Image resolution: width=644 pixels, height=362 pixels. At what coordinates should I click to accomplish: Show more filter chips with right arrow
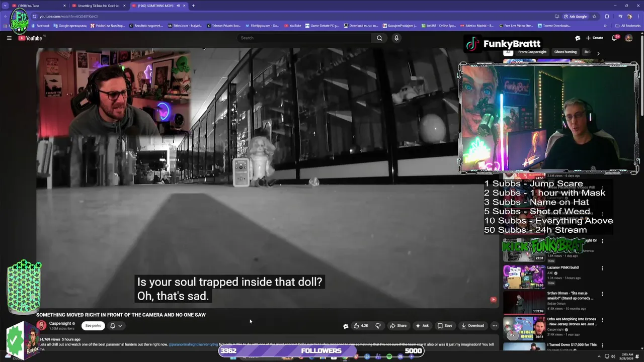coord(598,53)
